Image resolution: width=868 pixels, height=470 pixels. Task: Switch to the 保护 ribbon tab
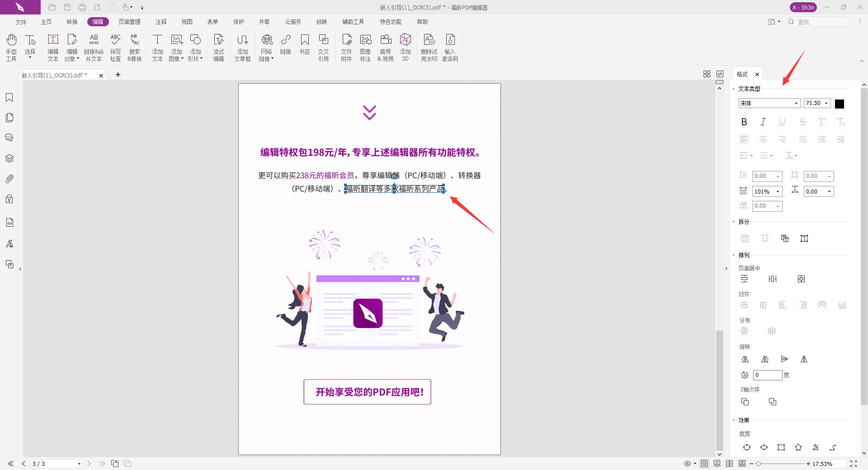pyautogui.click(x=238, y=22)
